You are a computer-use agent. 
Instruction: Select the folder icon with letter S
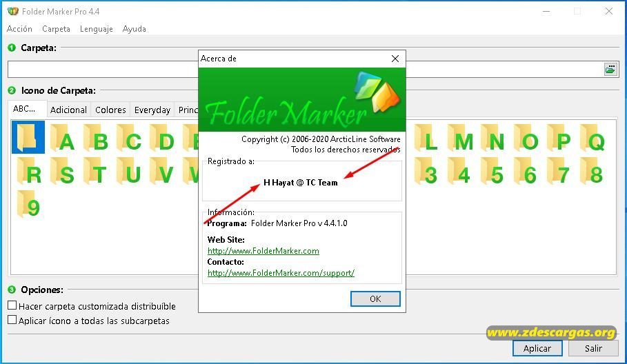(63, 171)
